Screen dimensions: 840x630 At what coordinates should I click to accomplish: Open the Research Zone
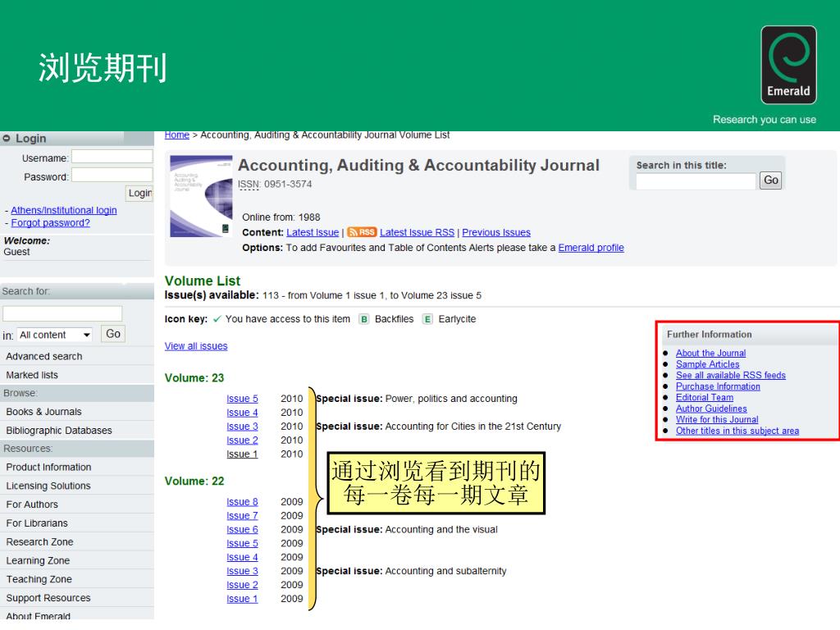coord(39,542)
